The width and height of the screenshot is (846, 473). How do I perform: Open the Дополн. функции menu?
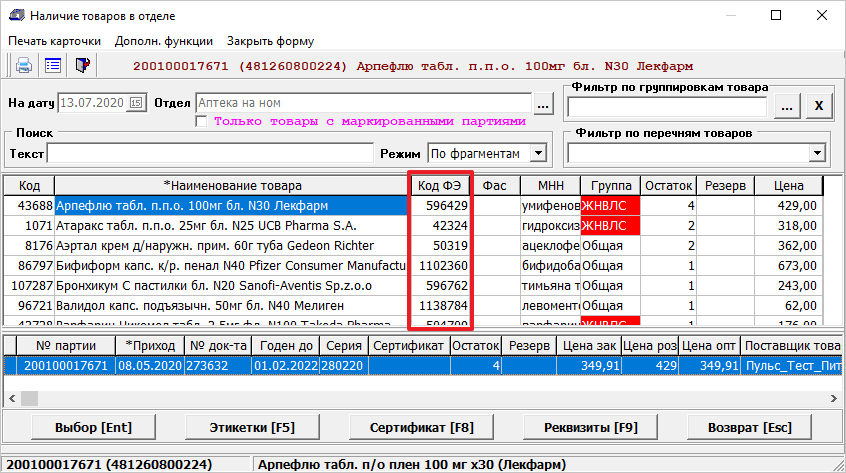[x=163, y=41]
